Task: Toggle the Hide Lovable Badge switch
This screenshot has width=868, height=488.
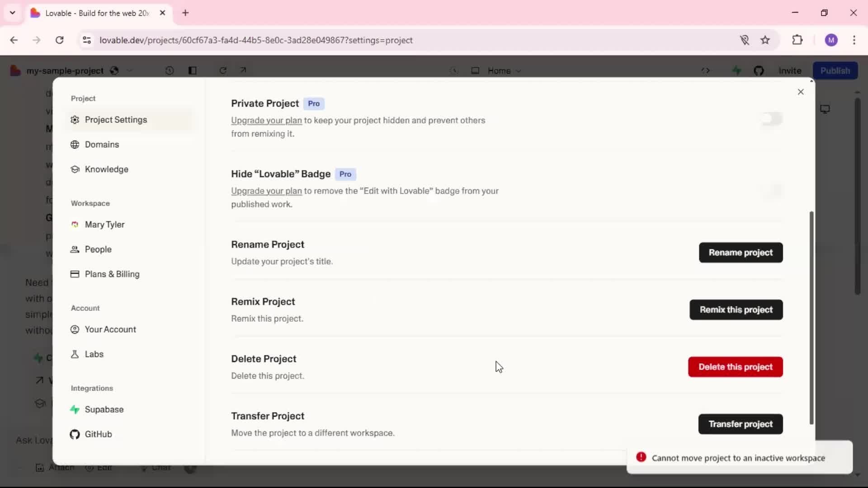Action: (771, 191)
